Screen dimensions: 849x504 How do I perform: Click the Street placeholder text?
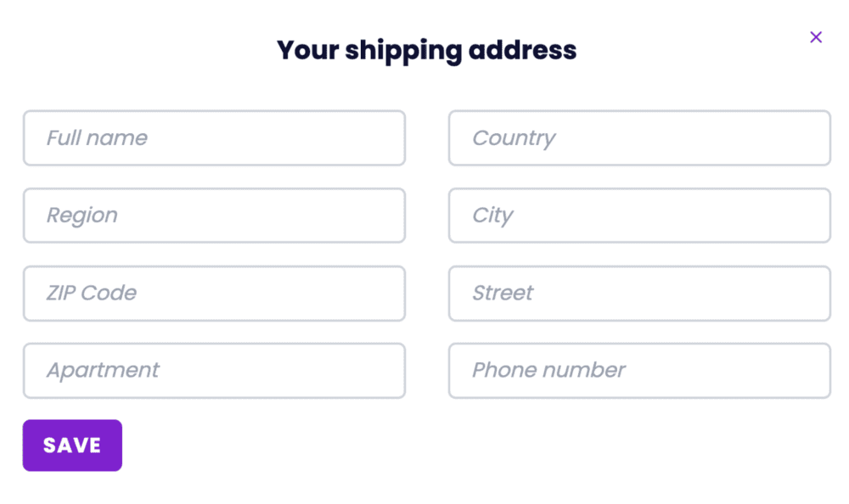coord(503,294)
